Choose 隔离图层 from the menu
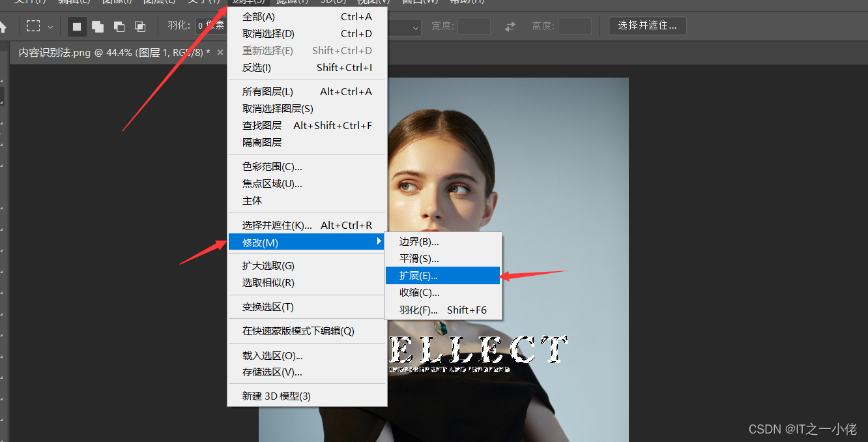The width and height of the screenshot is (868, 442). pos(307,143)
